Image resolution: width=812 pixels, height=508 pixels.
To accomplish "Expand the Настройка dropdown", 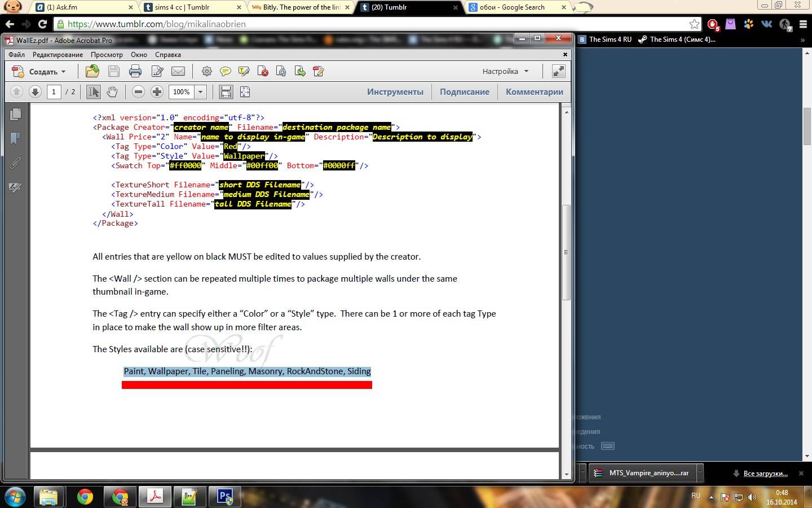I will click(506, 72).
